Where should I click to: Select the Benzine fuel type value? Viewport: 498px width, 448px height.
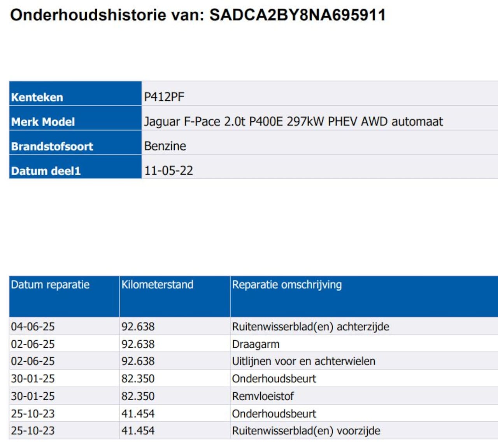pos(165,146)
